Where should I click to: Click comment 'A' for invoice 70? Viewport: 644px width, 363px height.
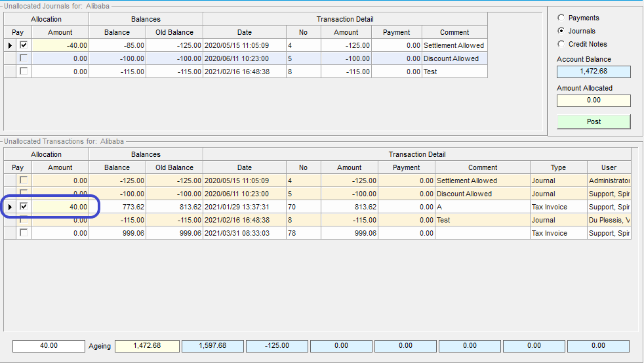[x=483, y=207]
